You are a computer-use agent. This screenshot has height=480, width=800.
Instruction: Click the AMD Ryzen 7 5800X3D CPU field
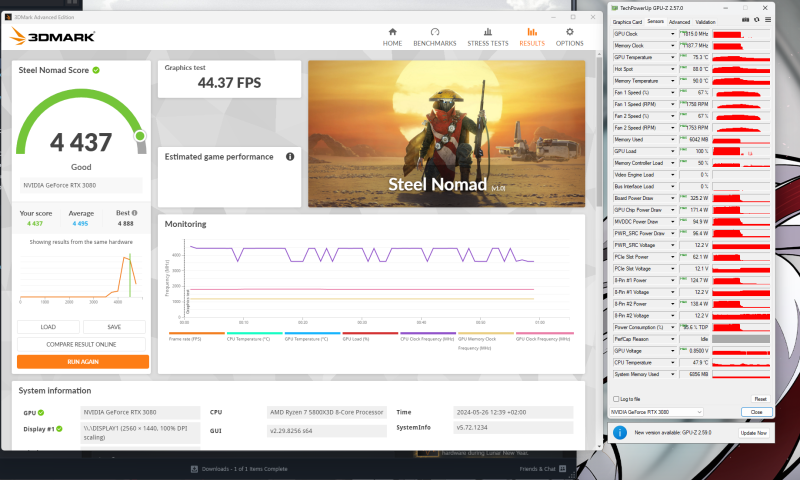pyautogui.click(x=327, y=412)
